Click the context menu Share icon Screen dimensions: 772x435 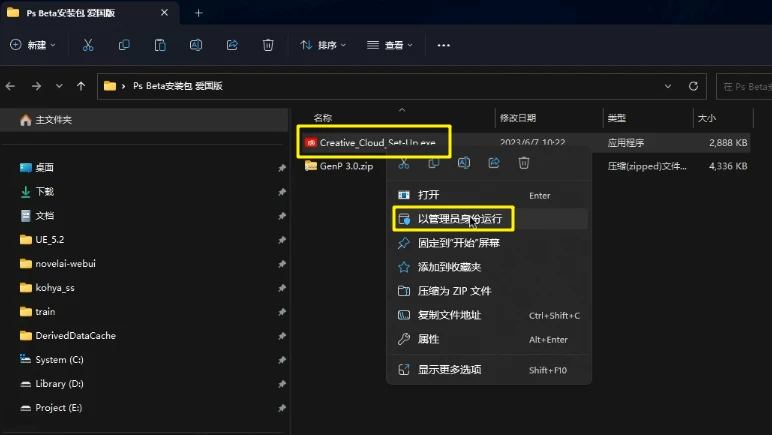(494, 163)
